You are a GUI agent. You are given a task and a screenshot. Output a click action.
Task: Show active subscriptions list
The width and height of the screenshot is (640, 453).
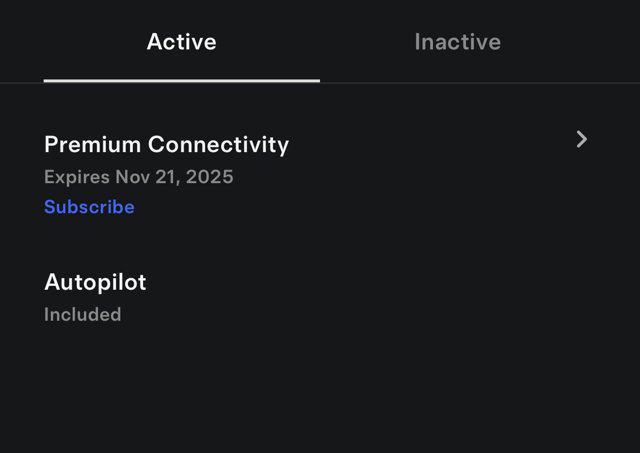click(181, 42)
